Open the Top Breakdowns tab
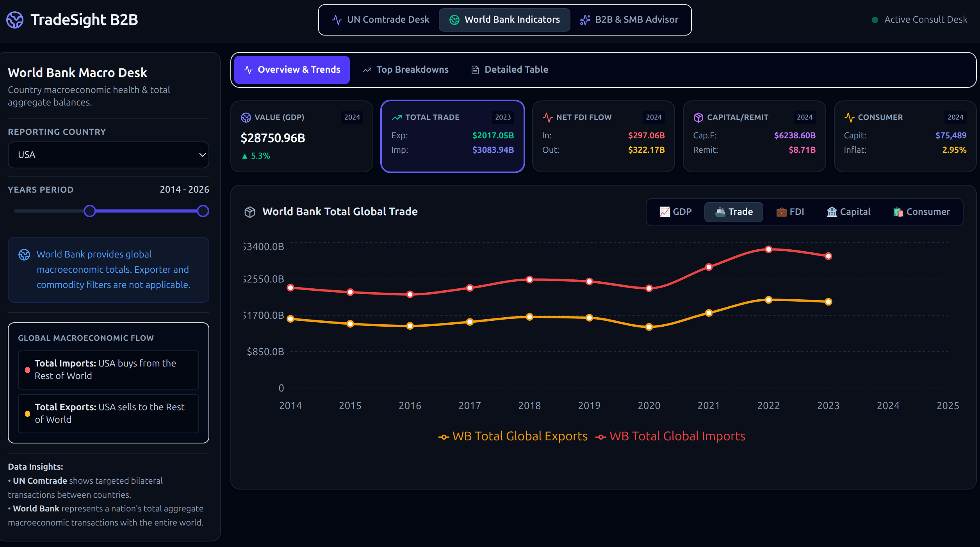 (x=406, y=70)
